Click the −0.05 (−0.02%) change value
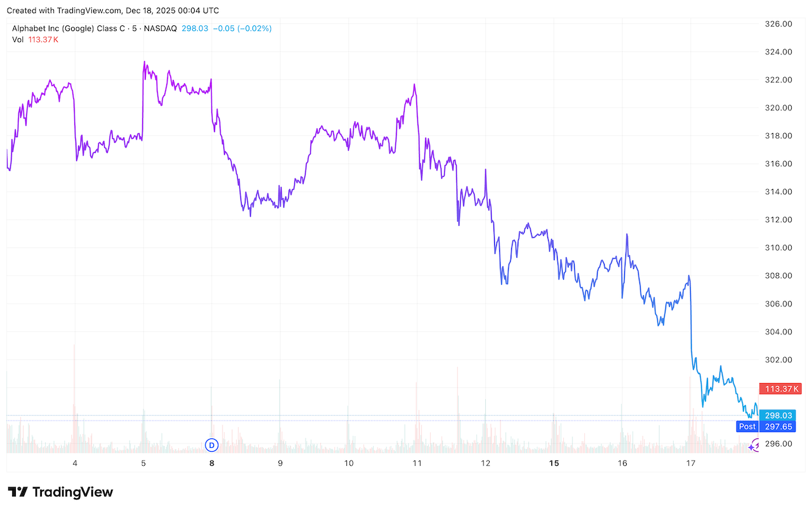 (x=242, y=29)
